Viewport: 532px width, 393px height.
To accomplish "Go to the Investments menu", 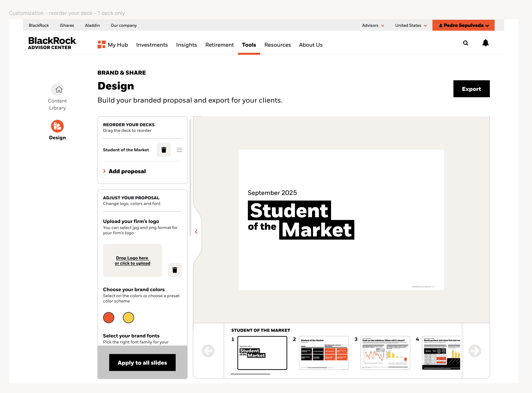I will click(x=152, y=45).
